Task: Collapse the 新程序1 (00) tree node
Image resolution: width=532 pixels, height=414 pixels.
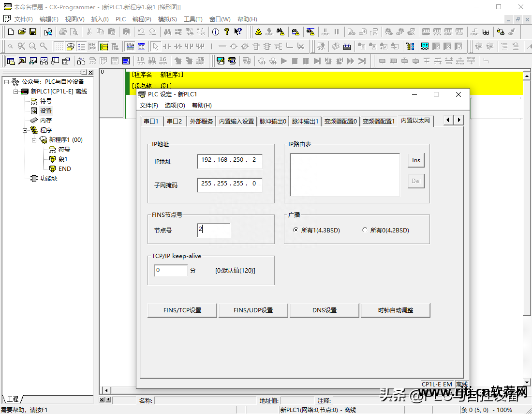Action: [x=34, y=140]
